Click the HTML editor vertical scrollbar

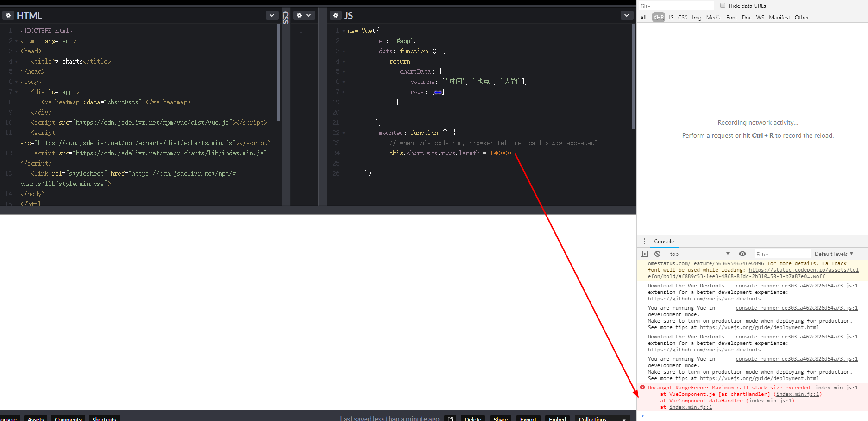278,72
